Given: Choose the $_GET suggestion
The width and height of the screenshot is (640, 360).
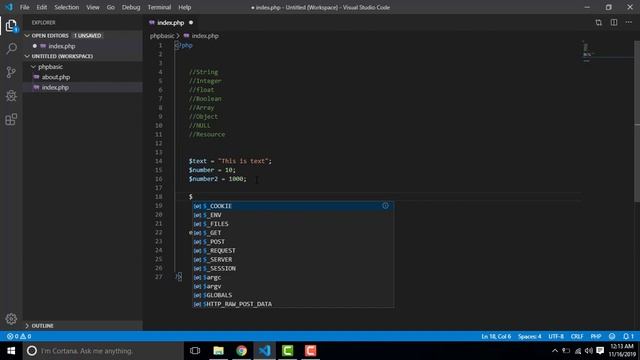Looking at the screenshot, I should click(293, 233).
